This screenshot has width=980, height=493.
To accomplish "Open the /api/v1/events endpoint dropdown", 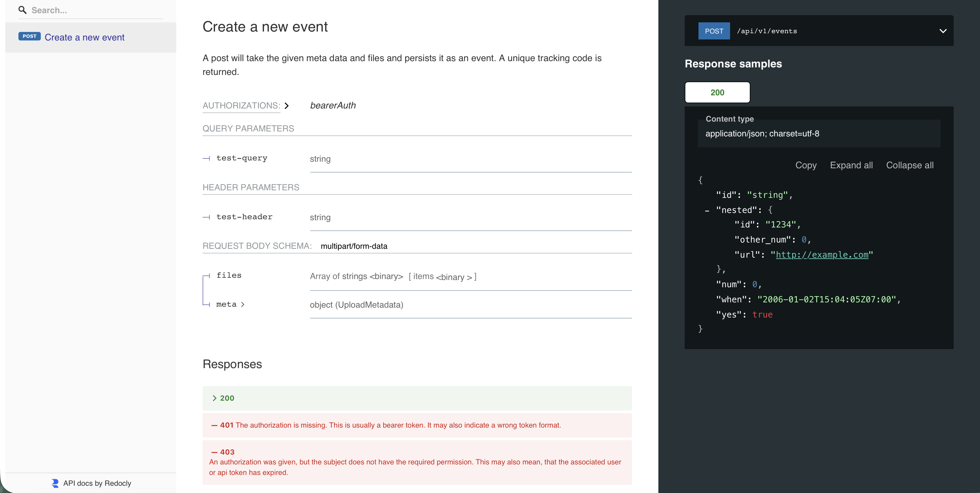I will click(x=943, y=31).
